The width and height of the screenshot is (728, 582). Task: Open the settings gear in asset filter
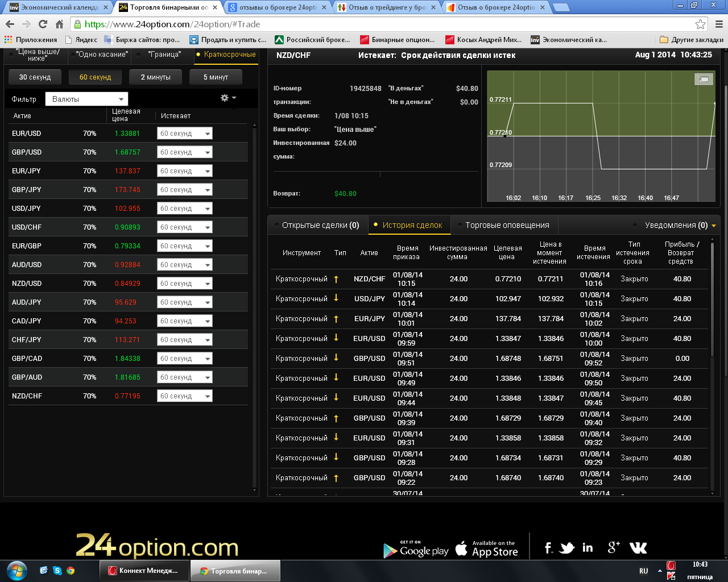[x=227, y=98]
